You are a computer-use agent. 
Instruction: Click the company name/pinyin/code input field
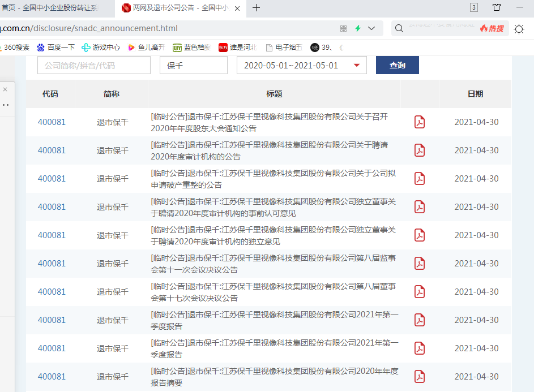pyautogui.click(x=94, y=65)
